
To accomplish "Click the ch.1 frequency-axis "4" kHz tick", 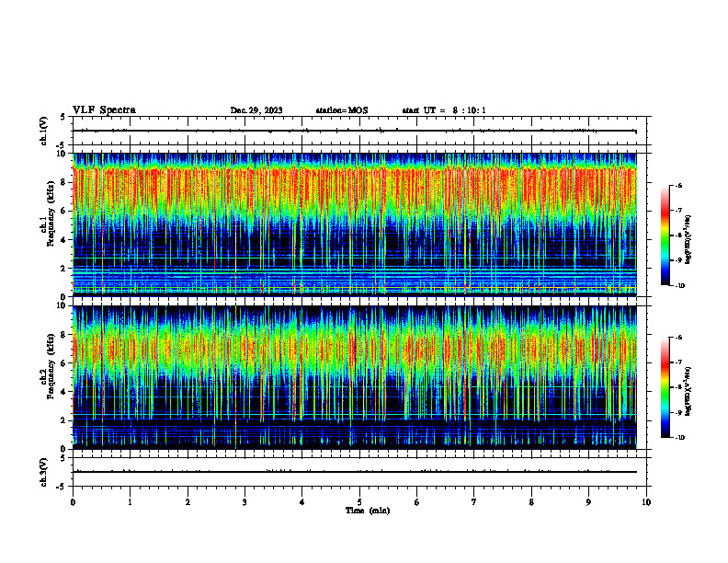I will coord(63,240).
